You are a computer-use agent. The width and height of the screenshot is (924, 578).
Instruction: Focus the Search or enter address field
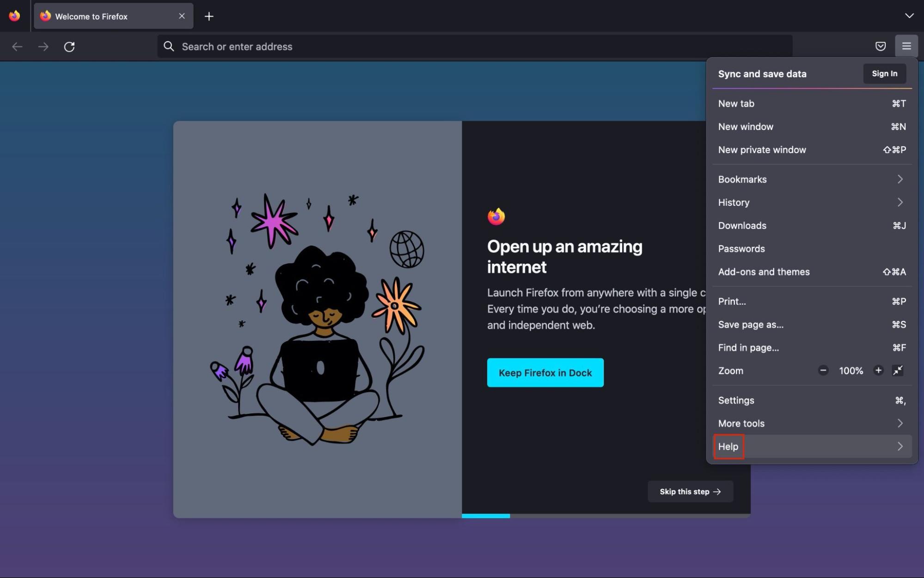coord(475,46)
